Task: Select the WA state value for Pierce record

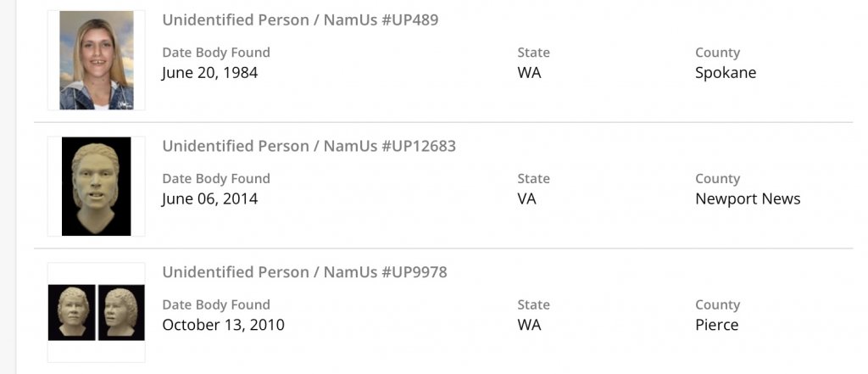Action: [x=529, y=325]
